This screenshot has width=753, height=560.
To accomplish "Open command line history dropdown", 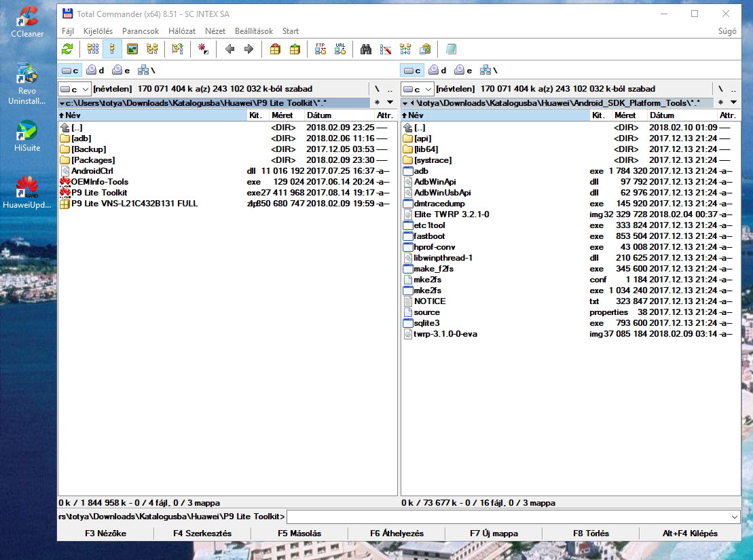I will coord(734,517).
